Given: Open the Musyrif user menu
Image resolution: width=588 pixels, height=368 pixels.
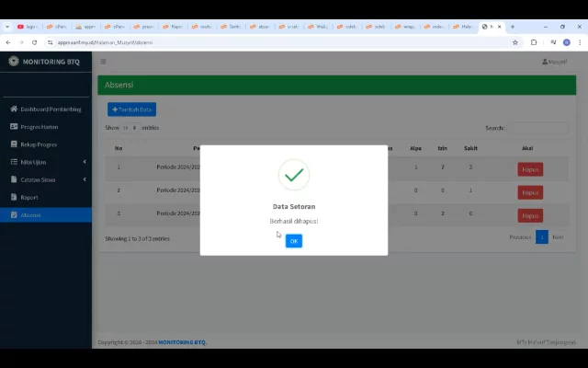Looking at the screenshot, I should point(554,62).
